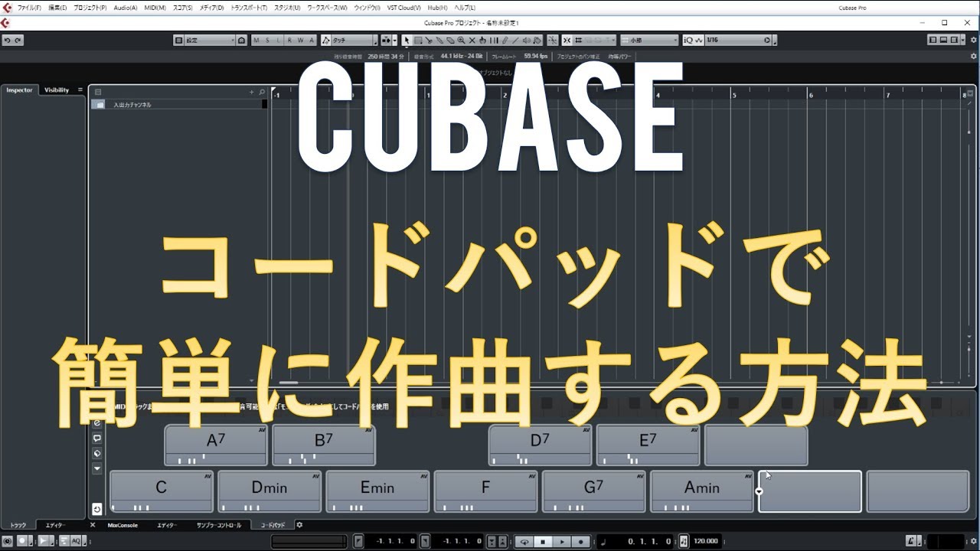Image resolution: width=980 pixels, height=551 pixels.
Task: Toggle the lower zone visibility button
Action: click(x=943, y=40)
